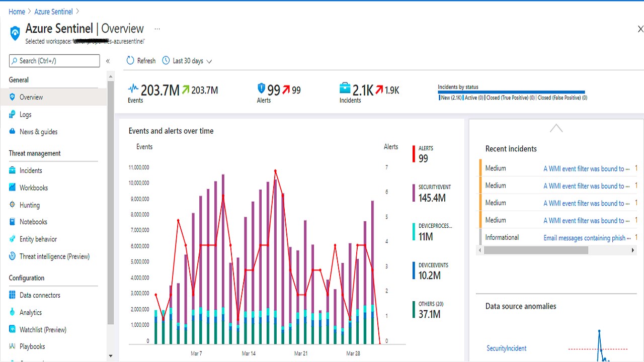The image size is (644, 362).
Task: Click the Hunting target icon
Action: coord(13,205)
